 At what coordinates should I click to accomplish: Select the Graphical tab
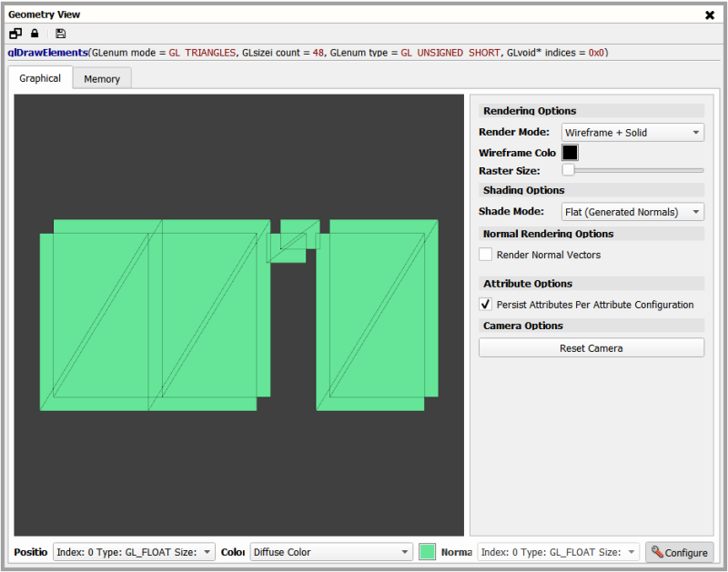pos(40,78)
